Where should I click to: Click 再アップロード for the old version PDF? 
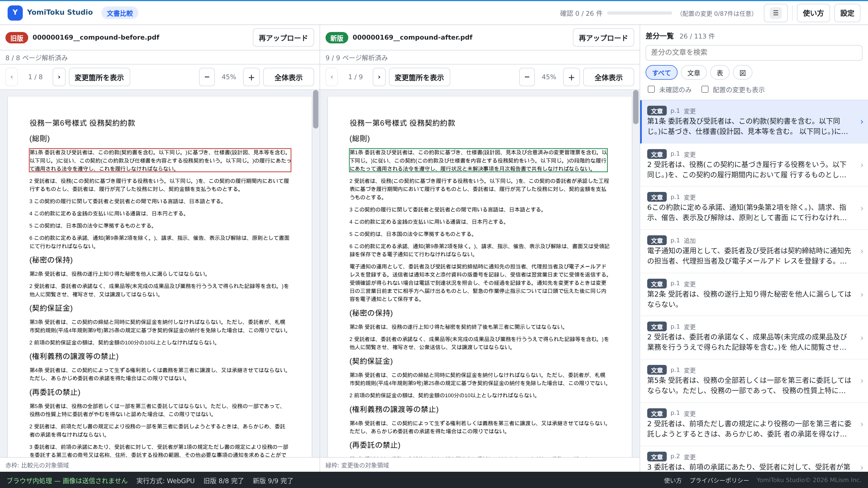pyautogui.click(x=283, y=38)
